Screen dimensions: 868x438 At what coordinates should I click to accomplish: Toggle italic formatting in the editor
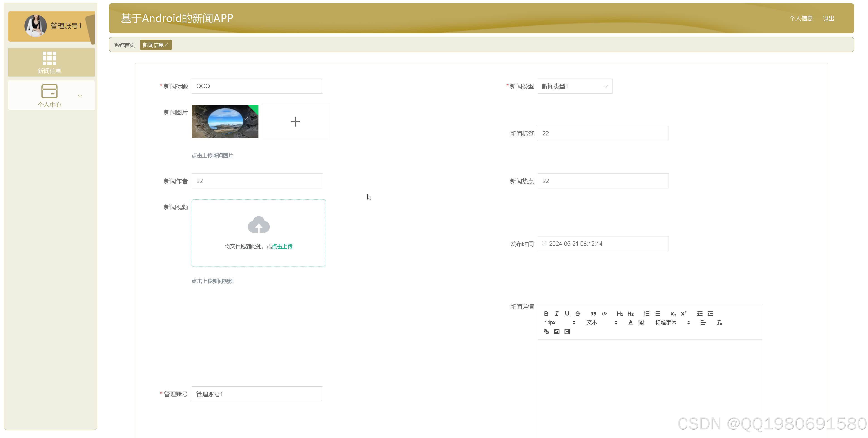coord(557,314)
